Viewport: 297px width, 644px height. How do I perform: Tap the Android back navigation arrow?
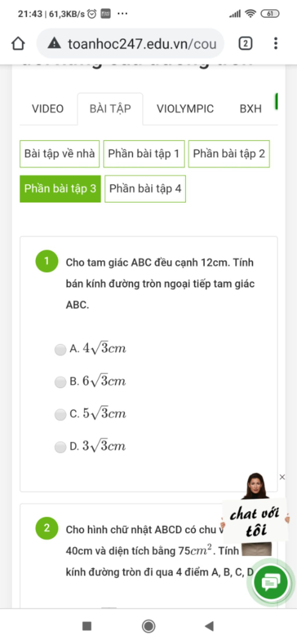[x=209, y=626]
